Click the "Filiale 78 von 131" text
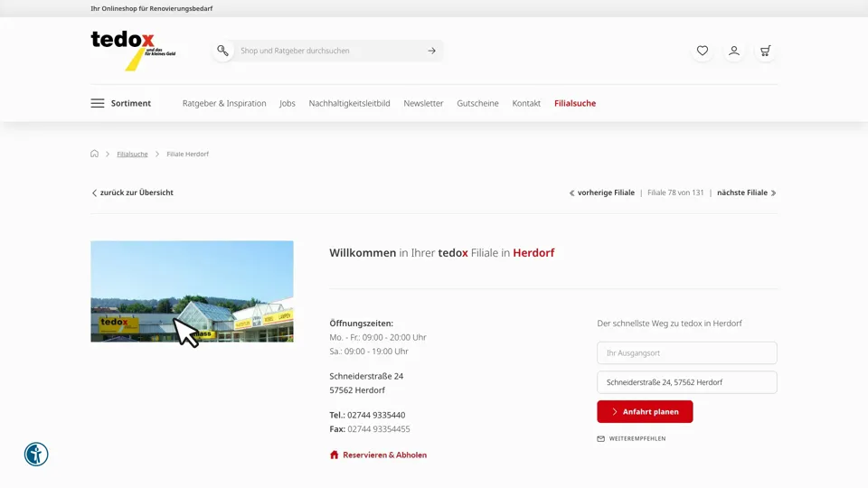This screenshot has width=868, height=488. point(675,192)
